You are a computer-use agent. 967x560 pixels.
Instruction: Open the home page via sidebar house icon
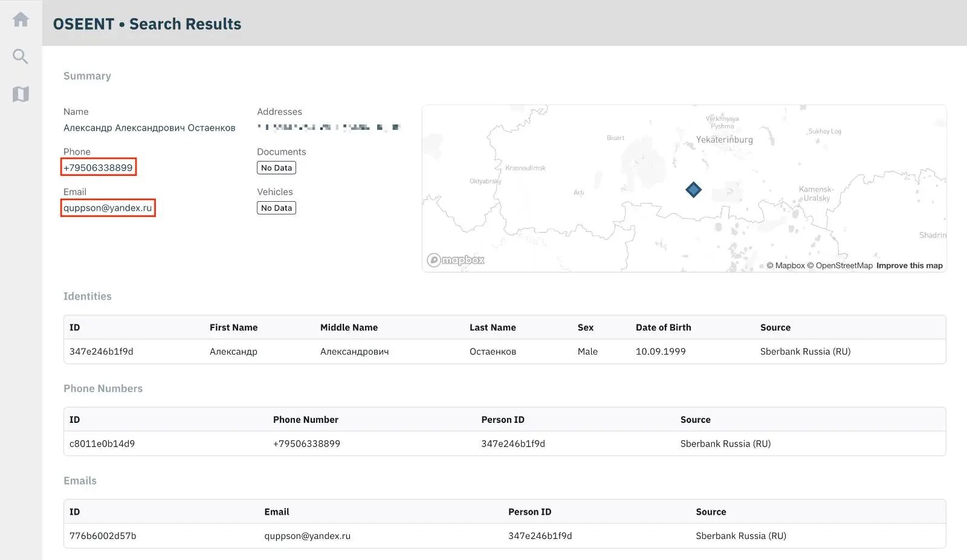click(x=21, y=19)
